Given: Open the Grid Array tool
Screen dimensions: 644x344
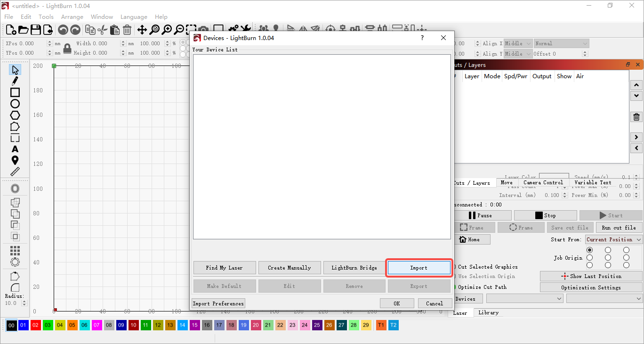Looking at the screenshot, I should click(15, 250).
